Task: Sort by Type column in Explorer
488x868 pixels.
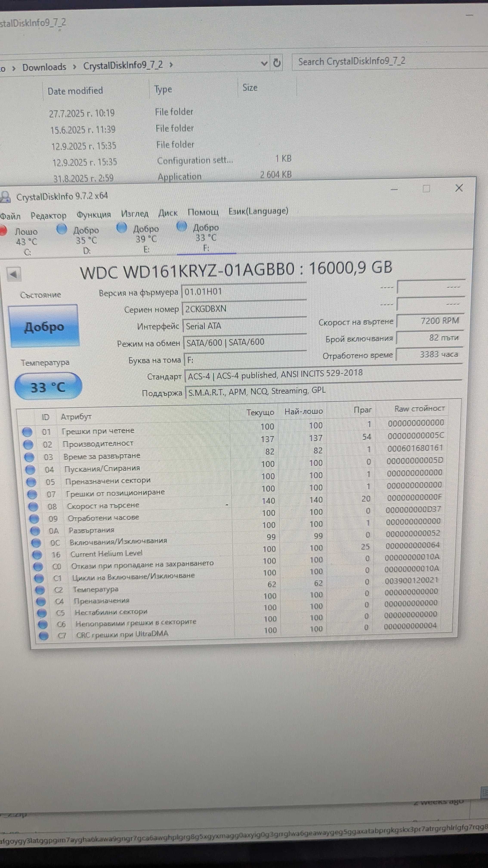Action: [163, 89]
